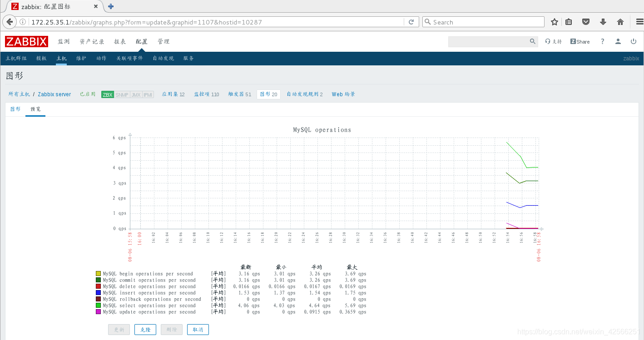The height and width of the screenshot is (340, 644).
Task: Open the Zabbix help question mark
Action: pos(603,41)
